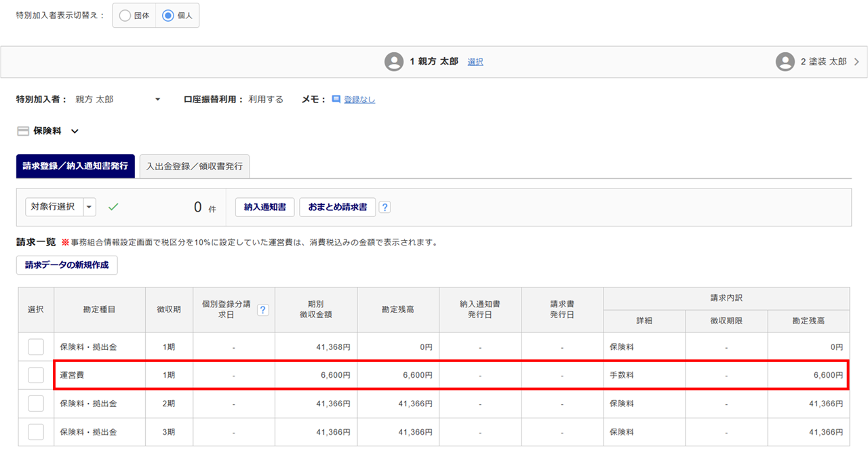Image resolution: width=868 pixels, height=451 pixels.
Task: Check the 運営費 1期 row checkbox
Action: tap(36, 375)
